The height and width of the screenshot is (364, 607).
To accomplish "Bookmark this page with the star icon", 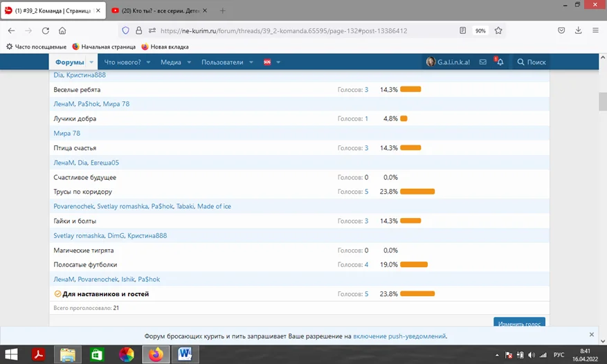I will pos(498,30).
